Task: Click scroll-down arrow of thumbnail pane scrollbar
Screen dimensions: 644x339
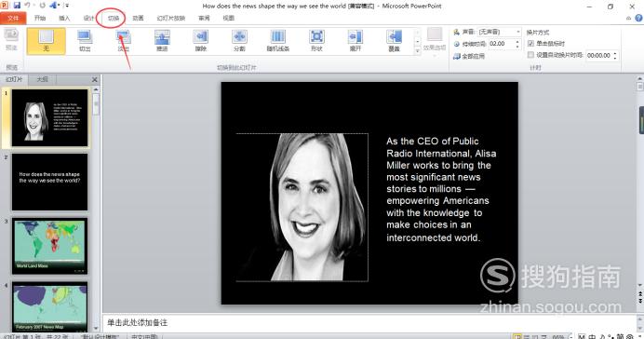Action: [x=96, y=329]
